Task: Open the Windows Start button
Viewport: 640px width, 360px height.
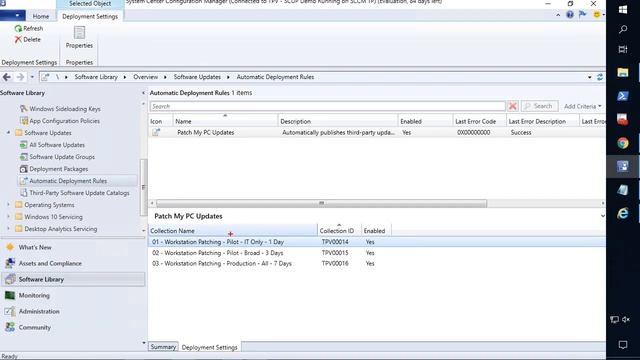Action: coord(623,9)
